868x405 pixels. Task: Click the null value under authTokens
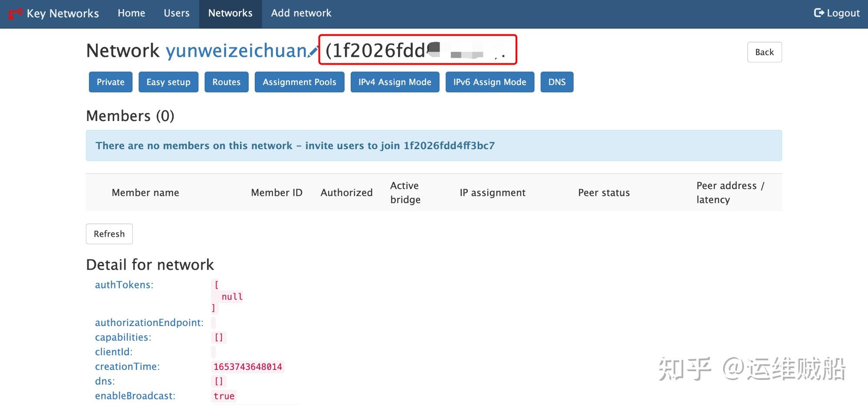232,297
